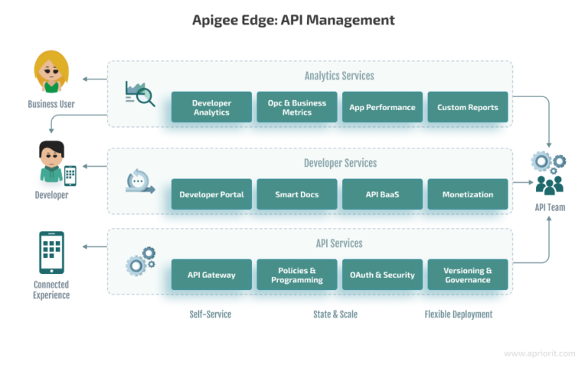Open the OAuth & Security block
588x371 pixels.
click(x=382, y=275)
